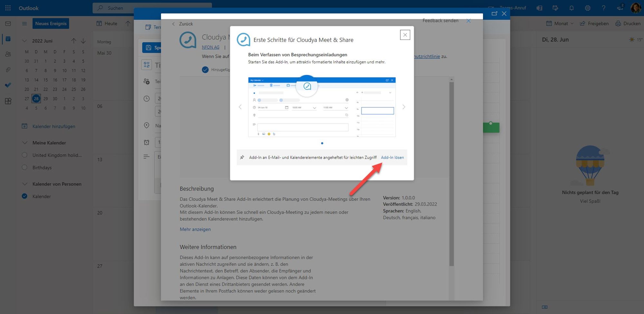Uncheck the Kalender calendar
Screen dimensions: 644x314
point(24,196)
